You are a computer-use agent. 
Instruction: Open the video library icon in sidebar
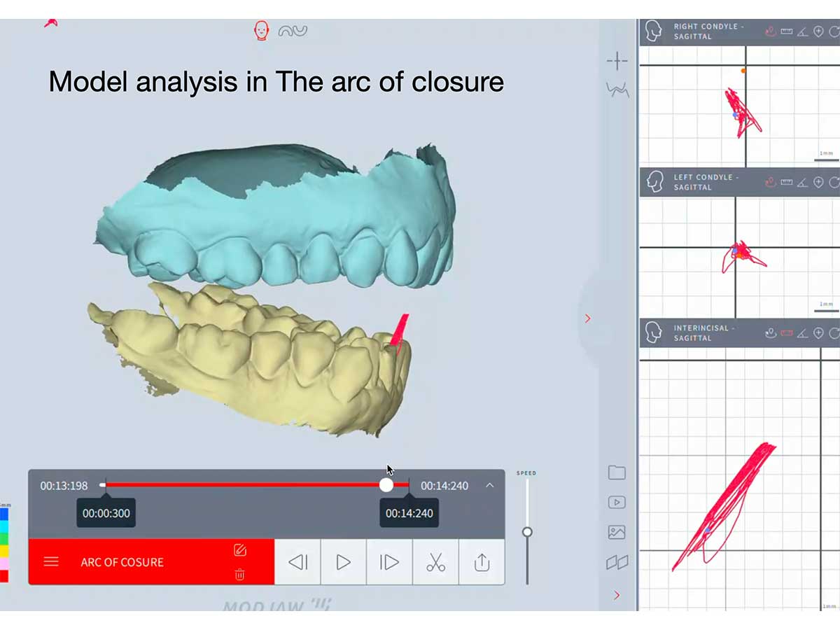tap(617, 503)
